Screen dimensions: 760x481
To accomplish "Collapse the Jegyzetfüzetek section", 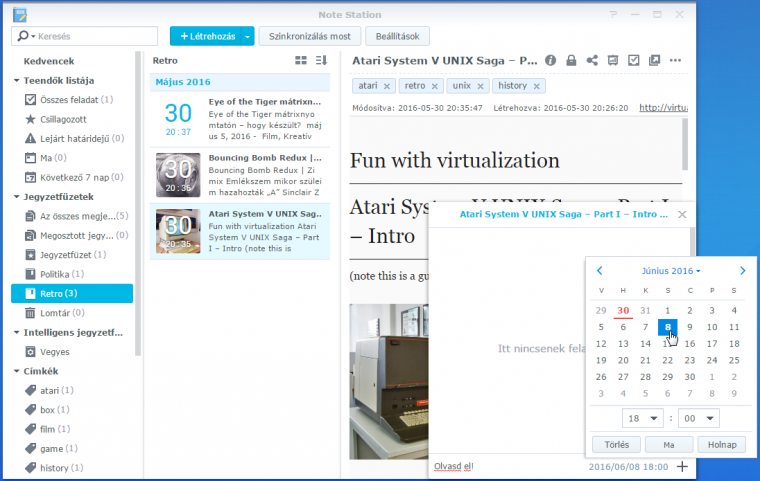I will click(x=16, y=197).
